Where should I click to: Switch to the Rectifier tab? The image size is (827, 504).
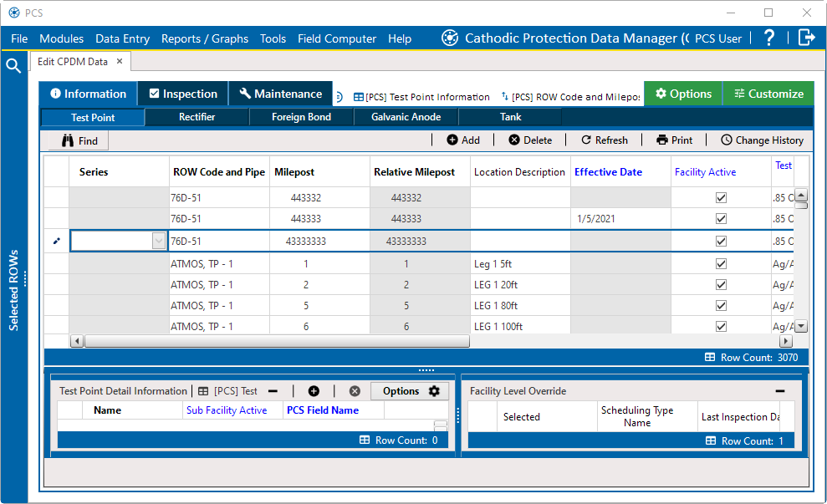click(197, 117)
